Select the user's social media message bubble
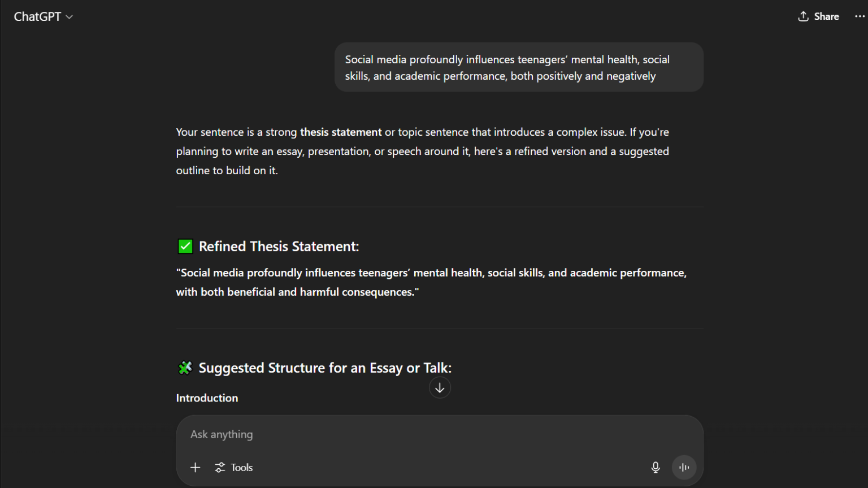The image size is (868, 488). click(519, 67)
